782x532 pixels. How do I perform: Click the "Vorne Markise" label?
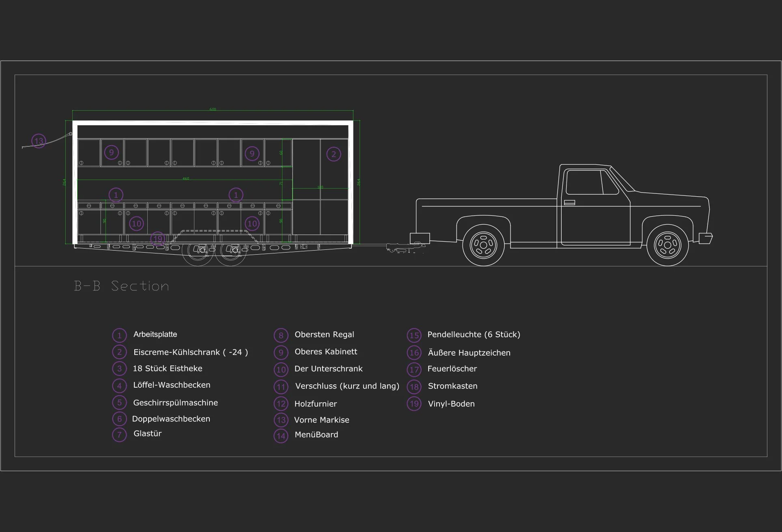click(321, 420)
